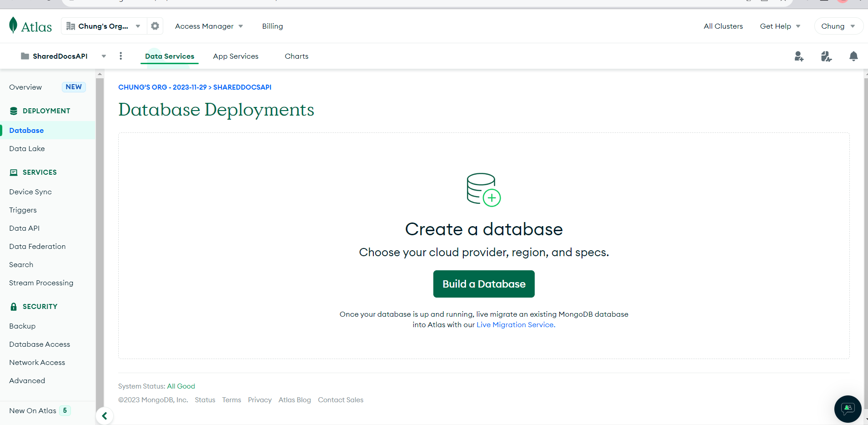The image size is (868, 425).
Task: Open Data API service
Action: click(24, 228)
